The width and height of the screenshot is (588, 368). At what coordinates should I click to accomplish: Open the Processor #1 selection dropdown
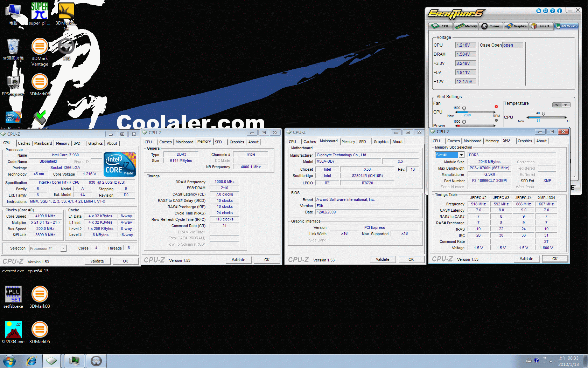tap(63, 248)
